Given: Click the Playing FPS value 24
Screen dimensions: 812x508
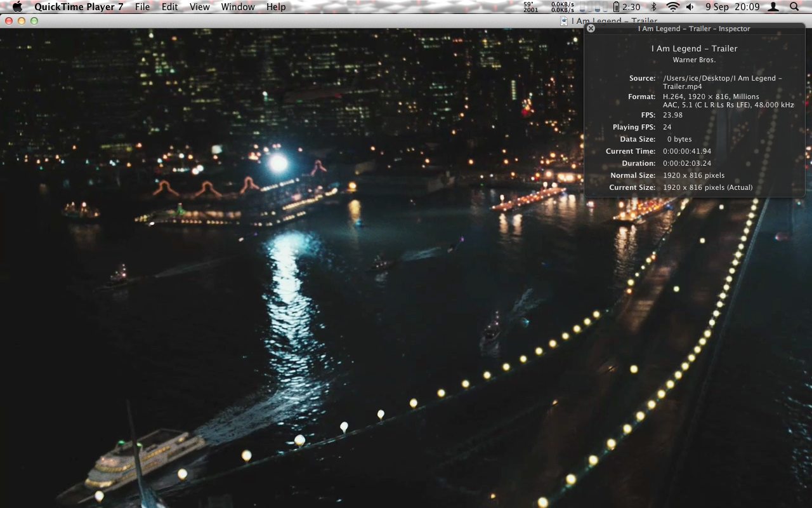Looking at the screenshot, I should click(x=667, y=127).
